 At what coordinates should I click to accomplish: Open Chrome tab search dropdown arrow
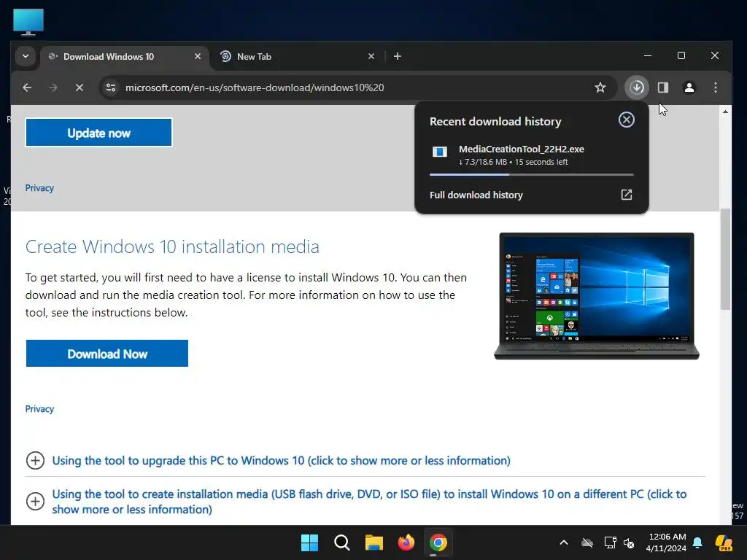[26, 56]
